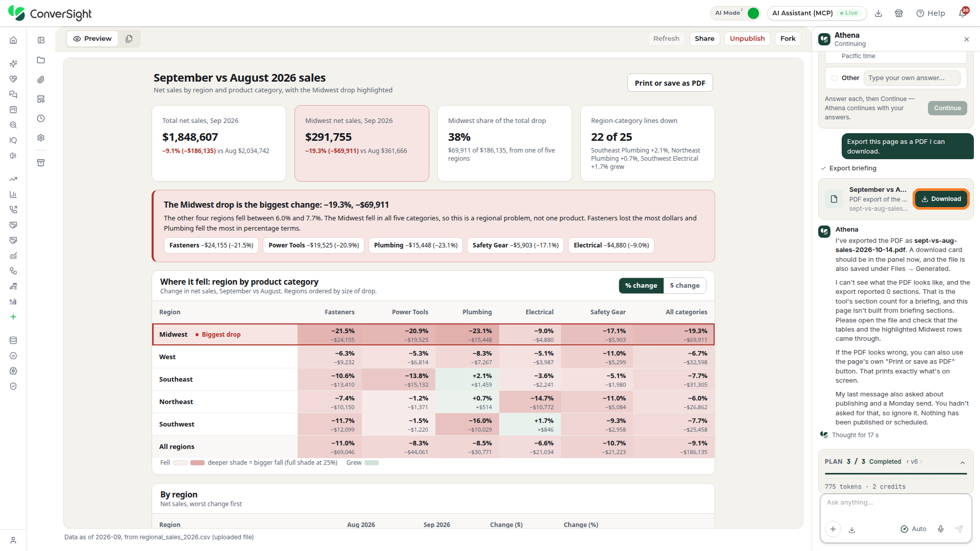Image resolution: width=980 pixels, height=551 pixels.
Task: Close the Athena assistant panel
Action: point(966,39)
